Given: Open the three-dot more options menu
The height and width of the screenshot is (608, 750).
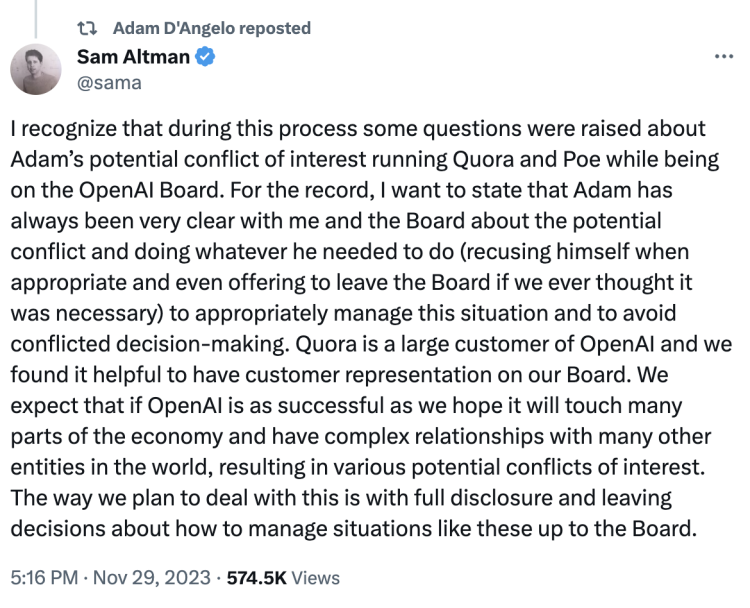Looking at the screenshot, I should point(724,57).
